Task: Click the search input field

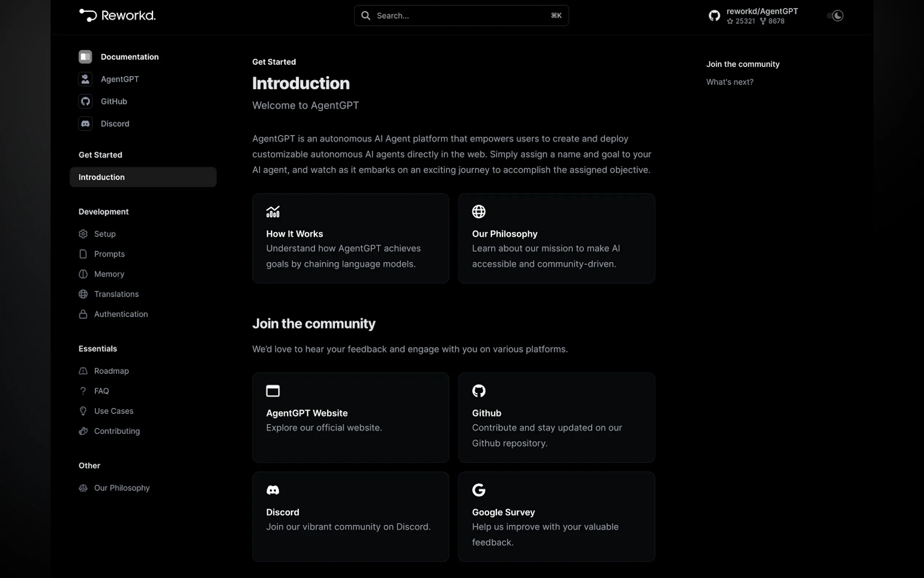Action: tap(461, 16)
